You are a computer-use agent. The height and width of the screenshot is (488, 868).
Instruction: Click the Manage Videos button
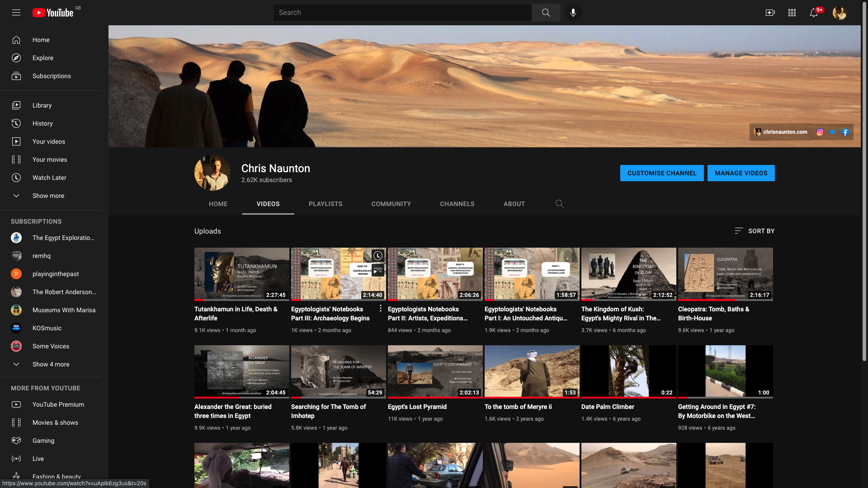click(741, 173)
